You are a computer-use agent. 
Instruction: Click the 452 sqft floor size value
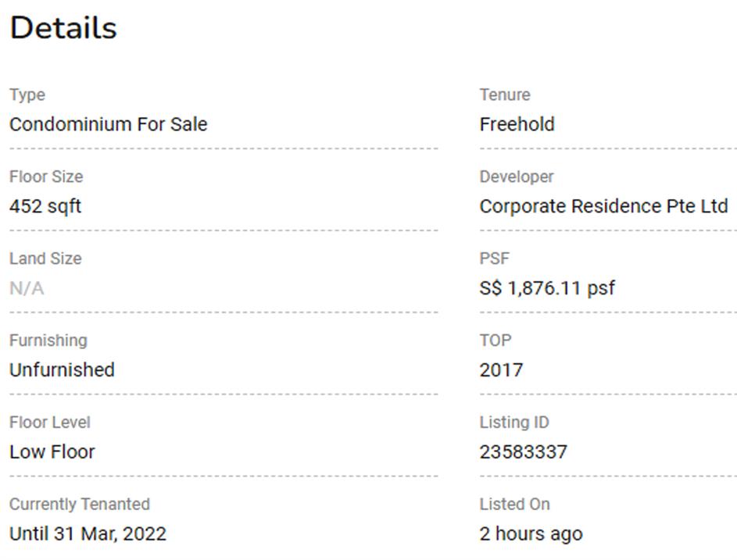click(x=45, y=206)
